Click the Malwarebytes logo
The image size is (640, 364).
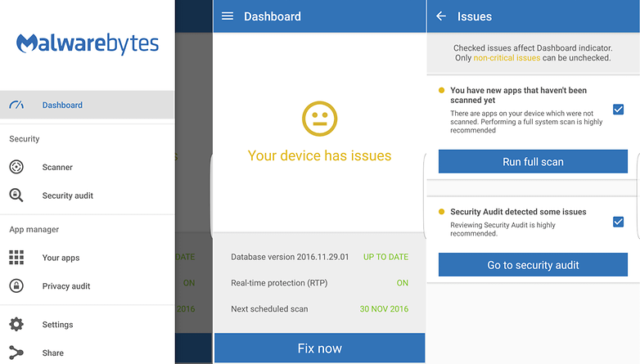click(88, 43)
